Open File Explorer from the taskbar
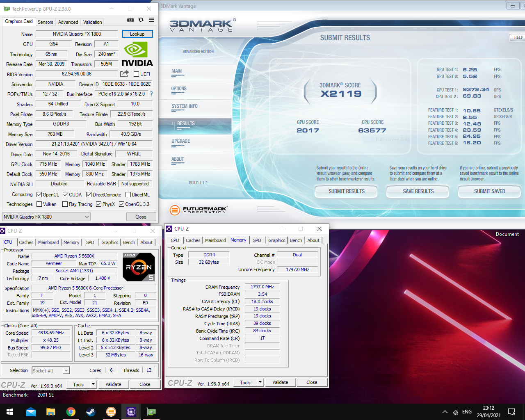Image resolution: width=525 pixels, height=420 pixels. (x=51, y=412)
